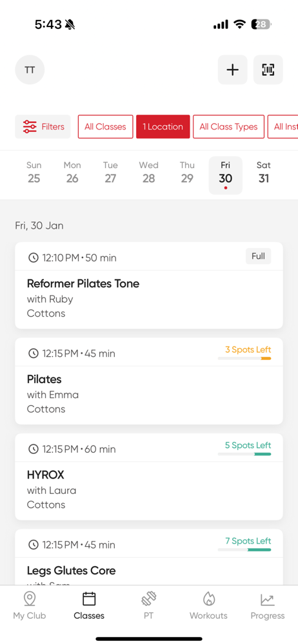Open the Reformer Pilates Tone class
Screen dimensions: 298x644
pyautogui.click(x=149, y=285)
